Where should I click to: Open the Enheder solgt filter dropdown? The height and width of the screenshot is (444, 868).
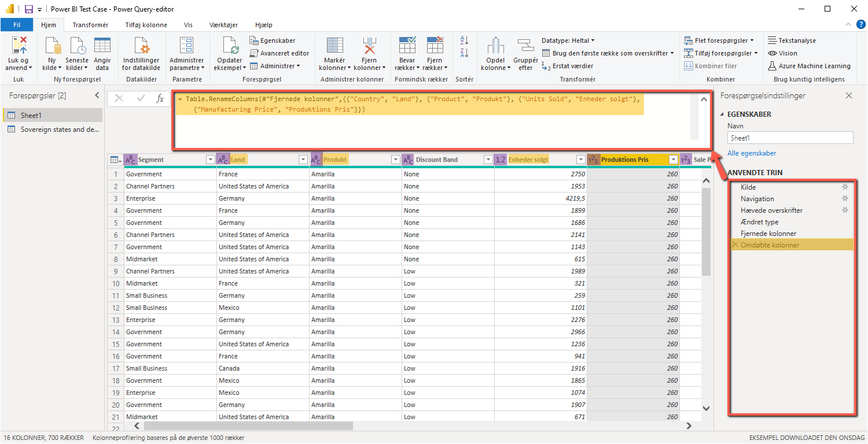[580, 160]
